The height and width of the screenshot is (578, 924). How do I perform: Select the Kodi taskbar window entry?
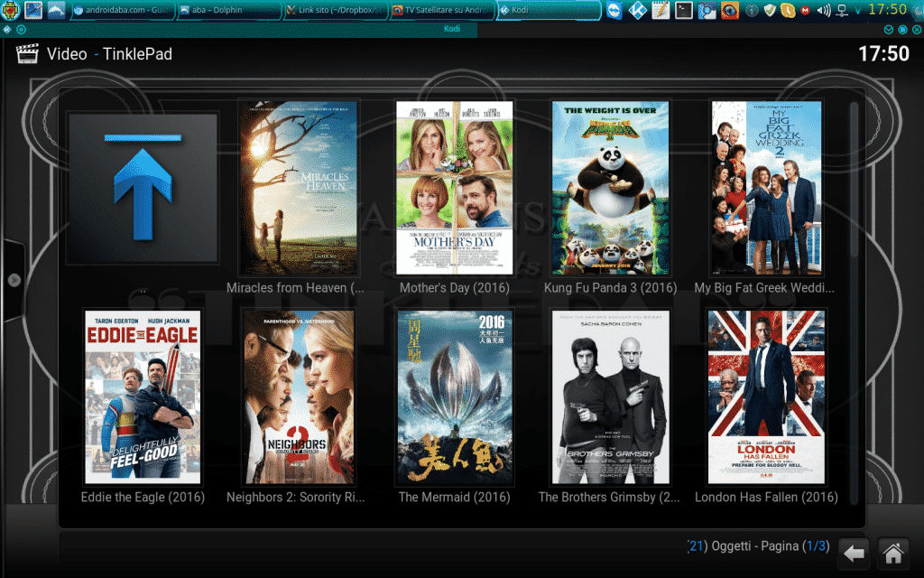tap(549, 10)
